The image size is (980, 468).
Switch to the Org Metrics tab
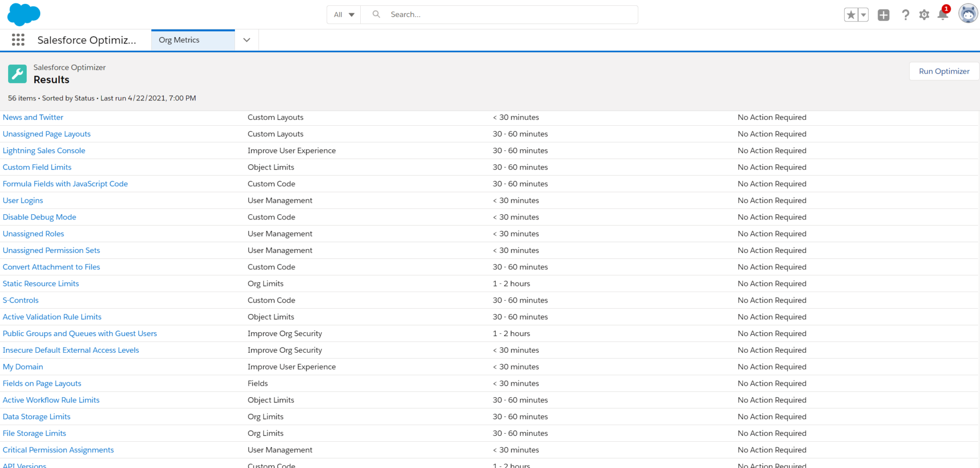(x=179, y=40)
